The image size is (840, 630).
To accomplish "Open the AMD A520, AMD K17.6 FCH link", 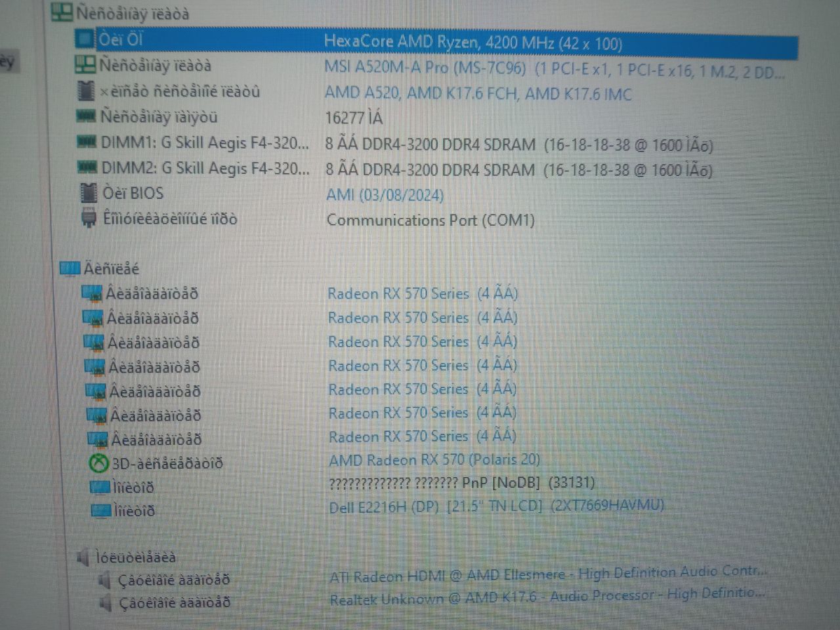I will coord(478,94).
